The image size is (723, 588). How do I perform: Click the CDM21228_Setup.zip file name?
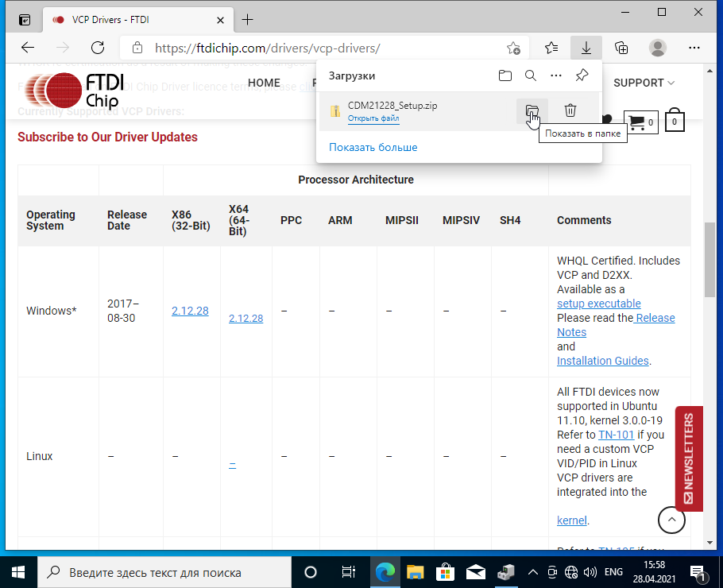point(392,106)
